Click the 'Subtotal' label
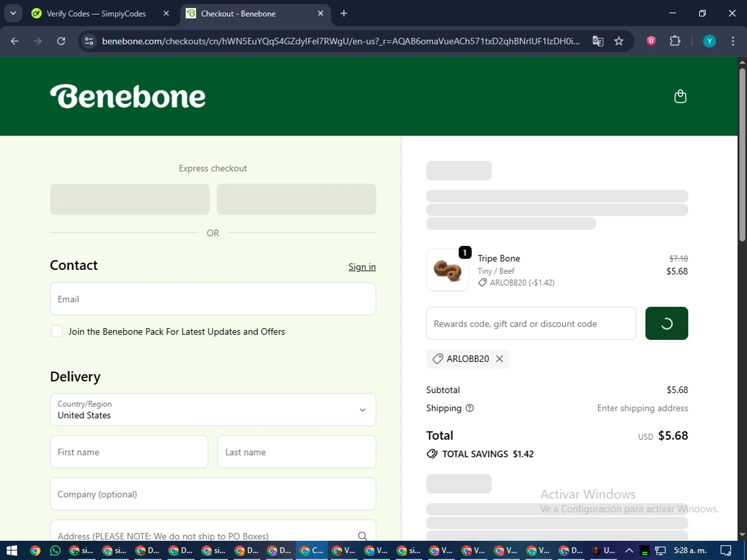Image resolution: width=747 pixels, height=560 pixels. coord(443,390)
